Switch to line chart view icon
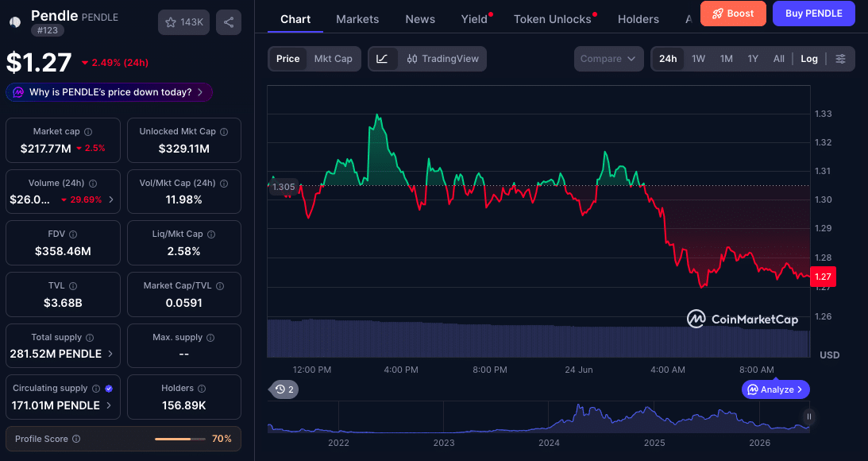Image resolution: width=868 pixels, height=461 pixels. (383, 59)
